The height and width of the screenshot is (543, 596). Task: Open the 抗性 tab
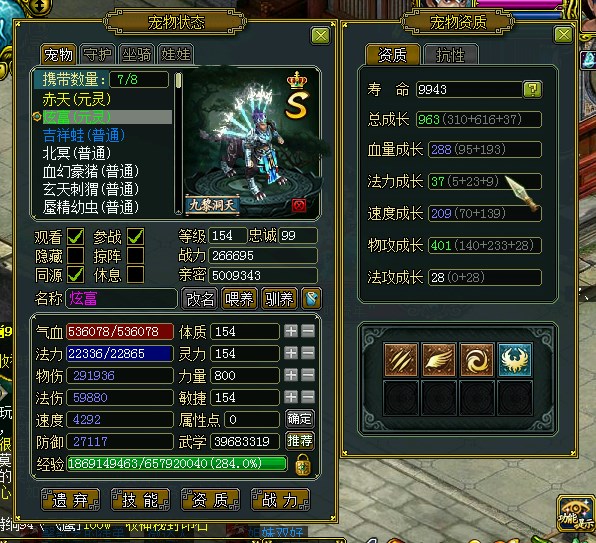[x=450, y=55]
